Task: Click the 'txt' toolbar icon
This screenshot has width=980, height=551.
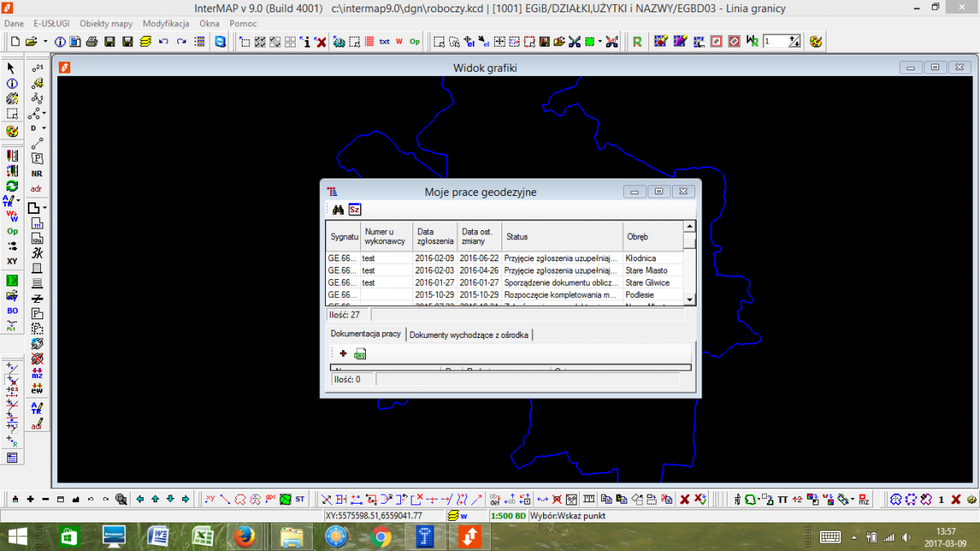Action: (x=384, y=41)
